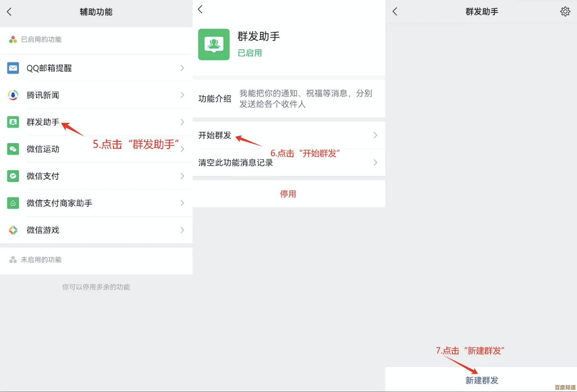Expand the QQ邮箱提醒 row chevron
Image resolution: width=577 pixels, height=392 pixels.
(x=182, y=68)
